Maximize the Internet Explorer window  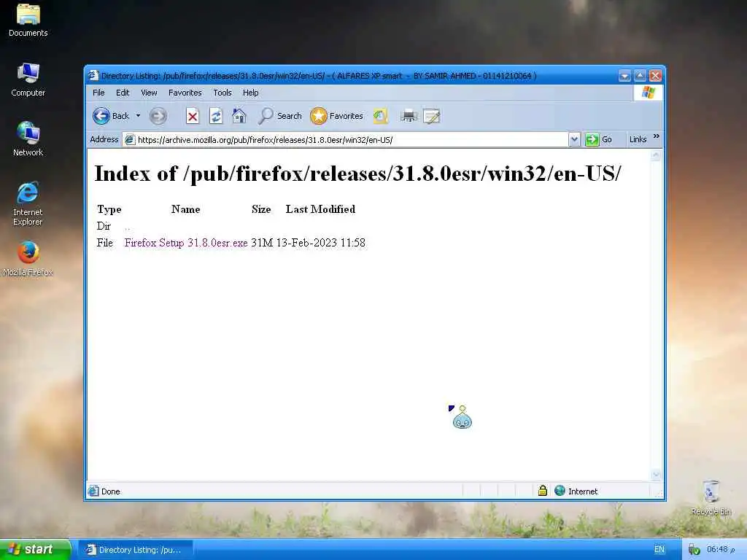pos(640,76)
